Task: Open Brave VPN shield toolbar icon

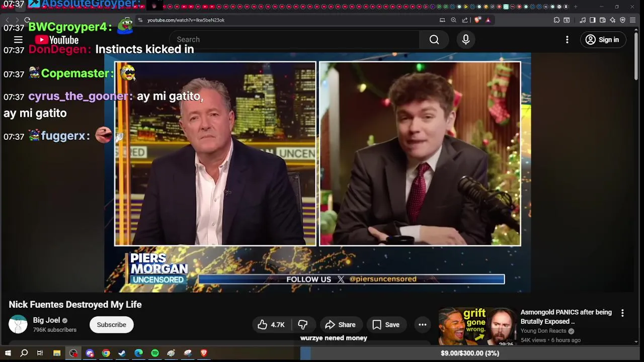Action: 623,20
